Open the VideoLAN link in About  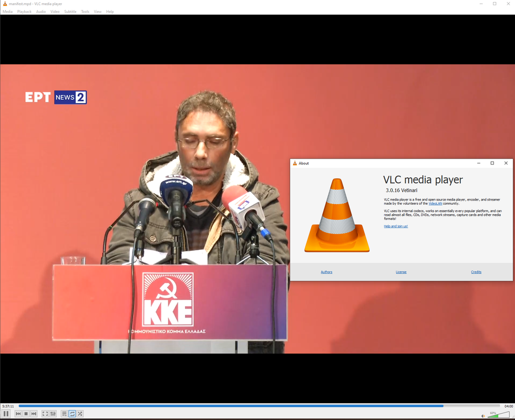pyautogui.click(x=435, y=204)
